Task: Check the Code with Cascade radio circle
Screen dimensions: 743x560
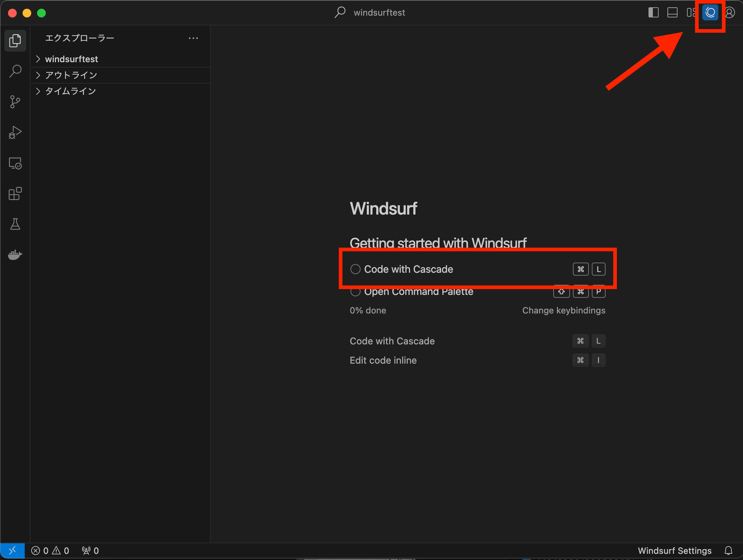Action: [x=355, y=269]
